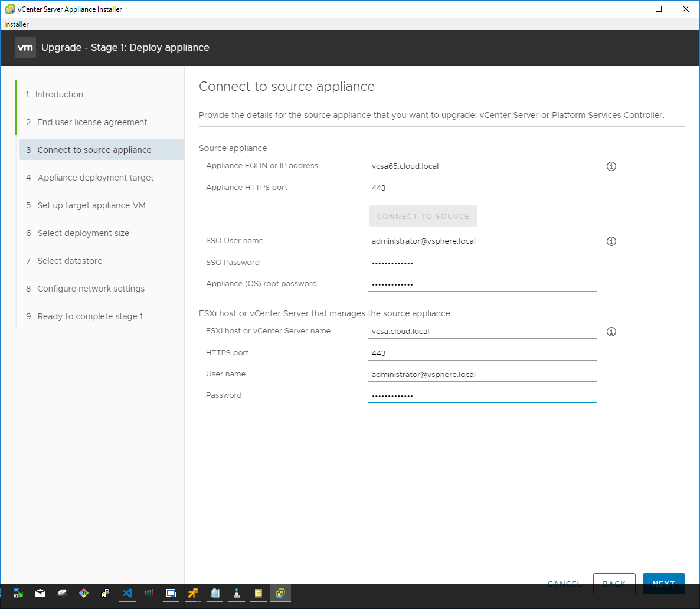Open the colored bars icon in the taskbar
Viewport: 700px width, 609px height.
click(x=149, y=593)
